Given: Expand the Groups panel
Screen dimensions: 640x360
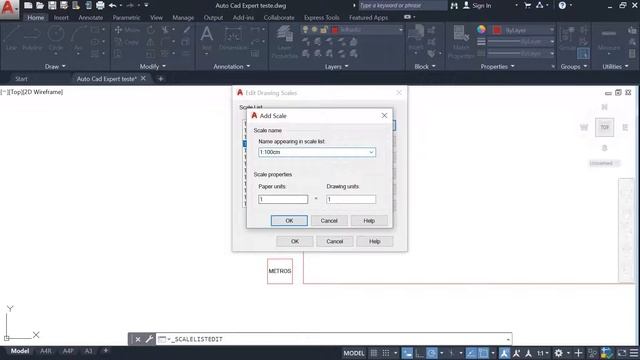Looking at the screenshot, I should tap(573, 67).
